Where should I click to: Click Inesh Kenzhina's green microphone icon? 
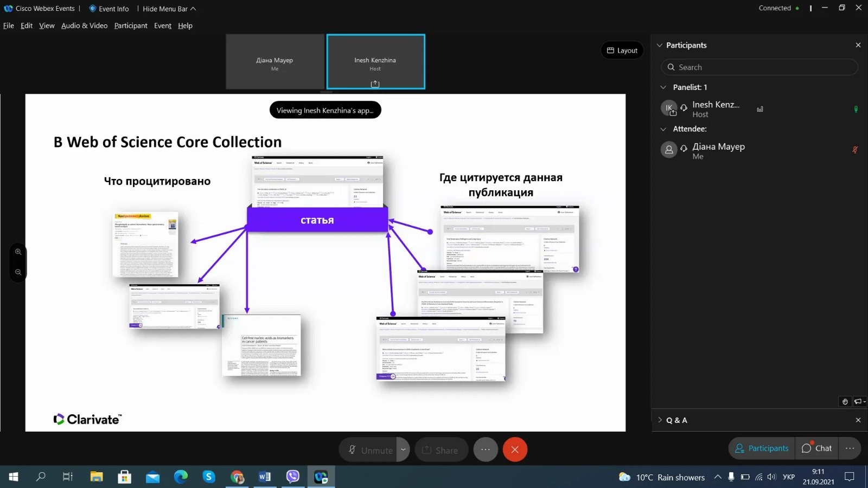[x=856, y=109]
